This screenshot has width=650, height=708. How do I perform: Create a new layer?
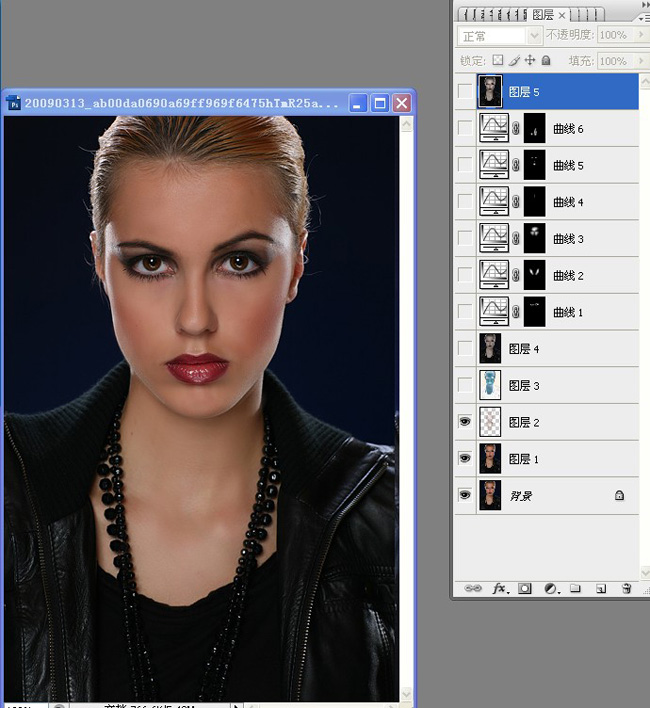[x=600, y=588]
